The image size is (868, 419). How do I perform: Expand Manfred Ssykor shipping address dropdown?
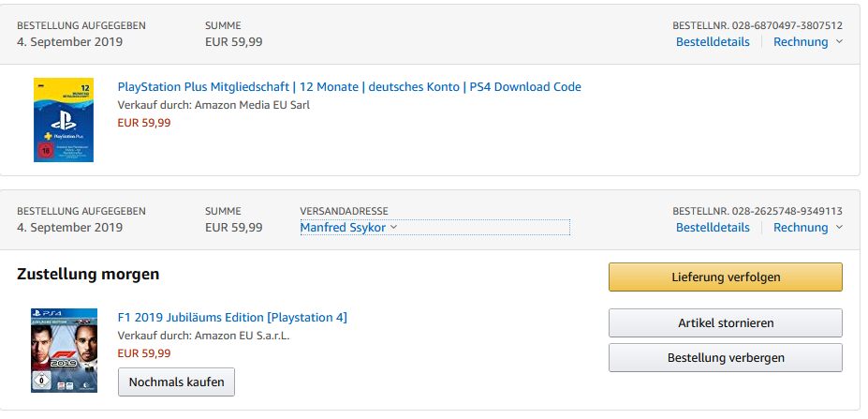click(x=348, y=228)
